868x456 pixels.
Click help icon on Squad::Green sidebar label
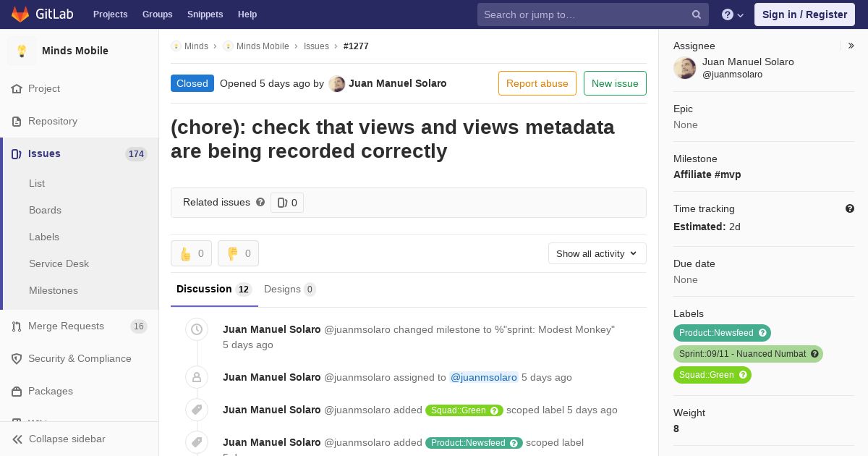click(x=743, y=375)
